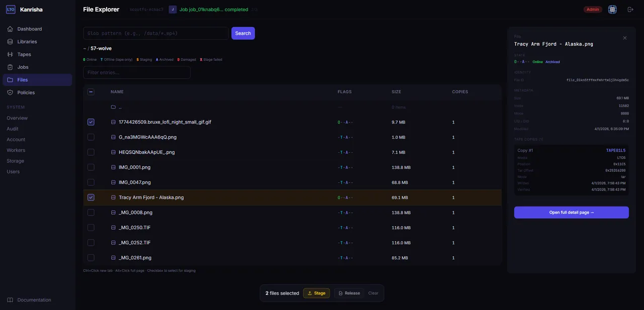This screenshot has height=310, width=644.
Task: Open the Audit menu item
Action: [x=13, y=129]
